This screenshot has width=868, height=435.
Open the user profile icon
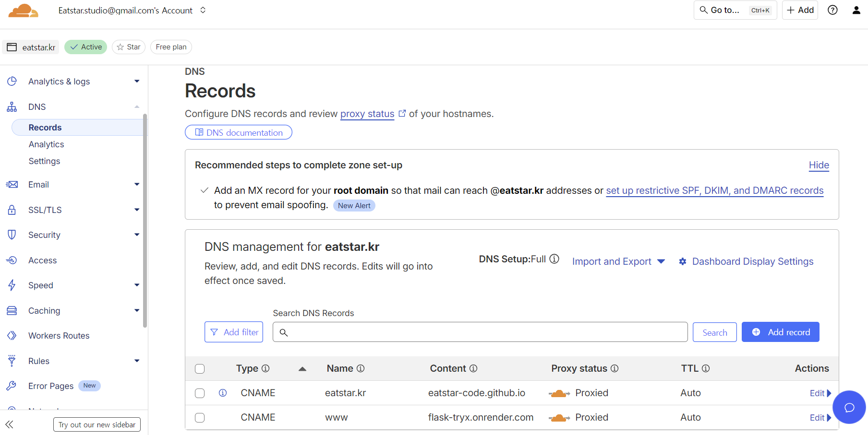[856, 10]
